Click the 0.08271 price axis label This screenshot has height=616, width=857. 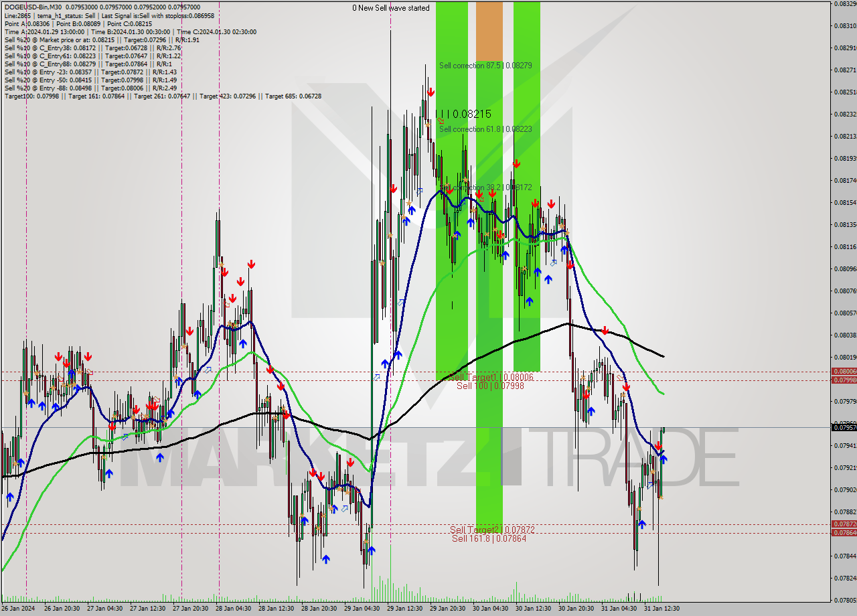(x=846, y=70)
